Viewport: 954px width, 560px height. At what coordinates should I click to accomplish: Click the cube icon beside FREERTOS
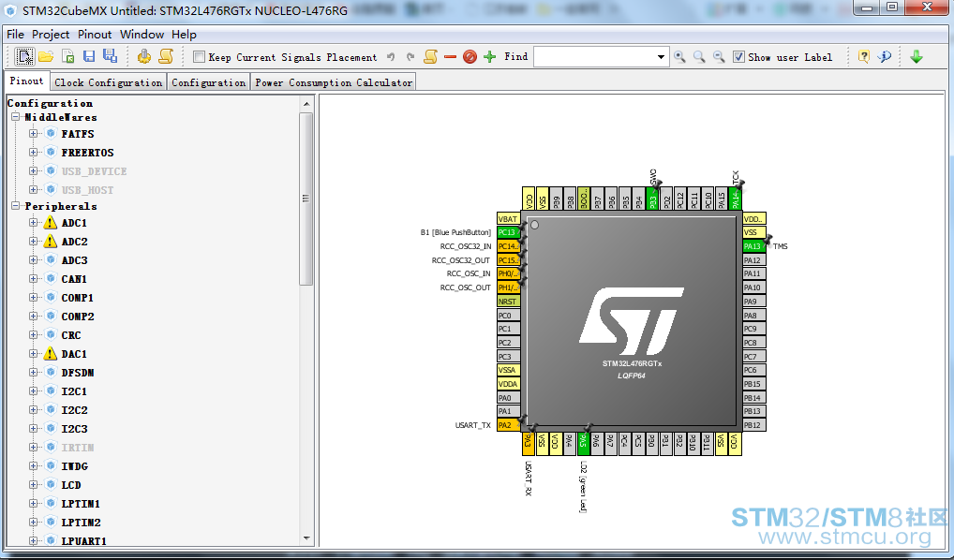point(52,152)
